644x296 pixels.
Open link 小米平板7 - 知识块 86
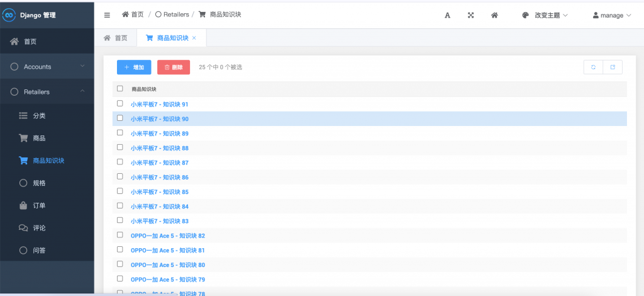tap(159, 177)
